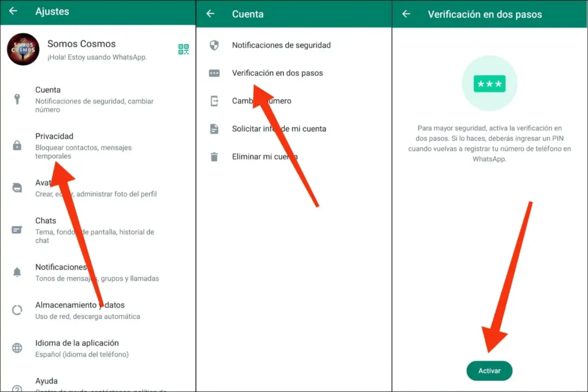Screen dimensions: 588x392
Task: Click the globe icon beside Idioma
Action: (17, 348)
